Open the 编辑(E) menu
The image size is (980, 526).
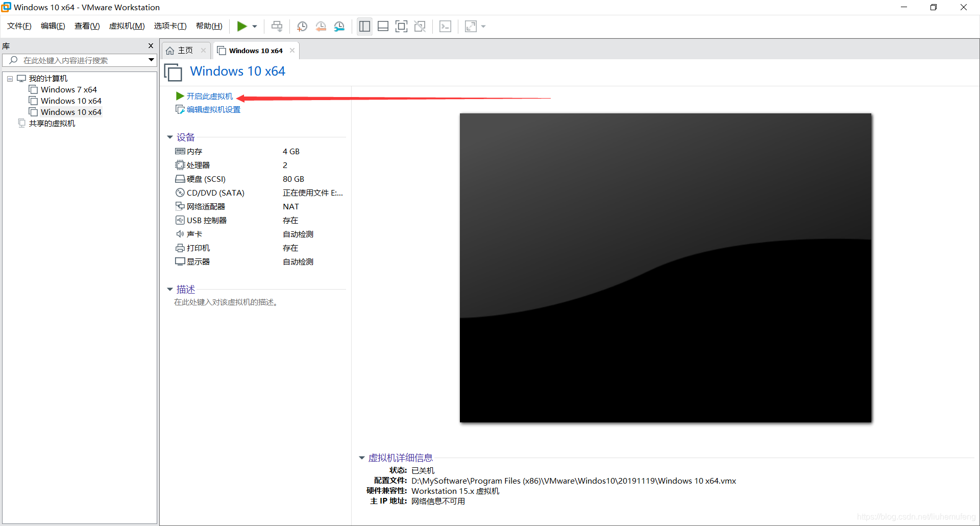pos(53,26)
